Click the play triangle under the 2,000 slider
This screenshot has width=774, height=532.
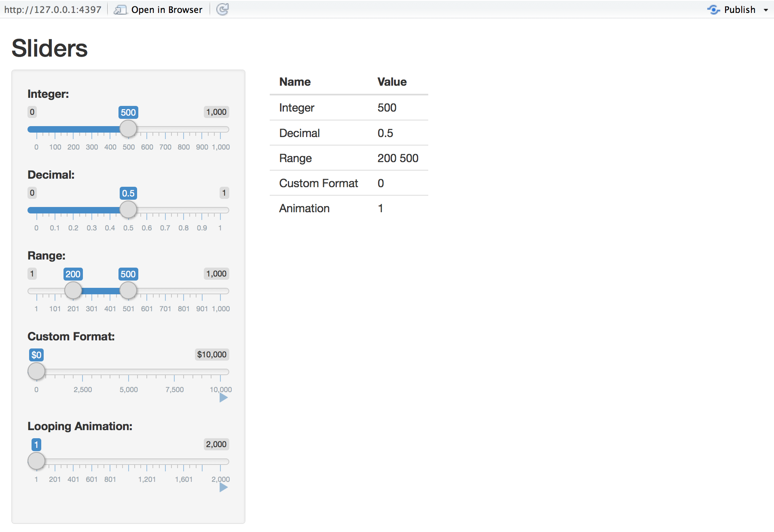(x=224, y=487)
